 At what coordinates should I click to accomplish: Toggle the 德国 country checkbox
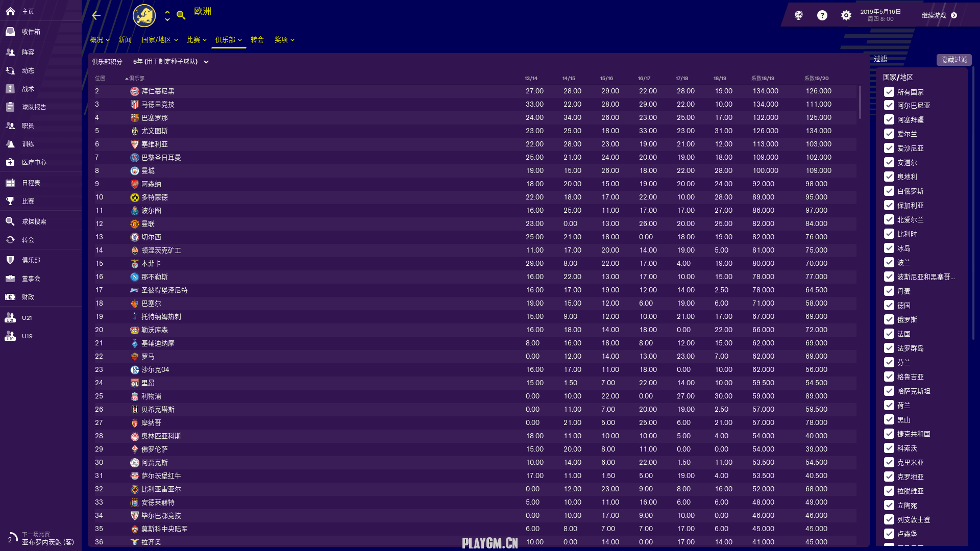[x=889, y=305]
